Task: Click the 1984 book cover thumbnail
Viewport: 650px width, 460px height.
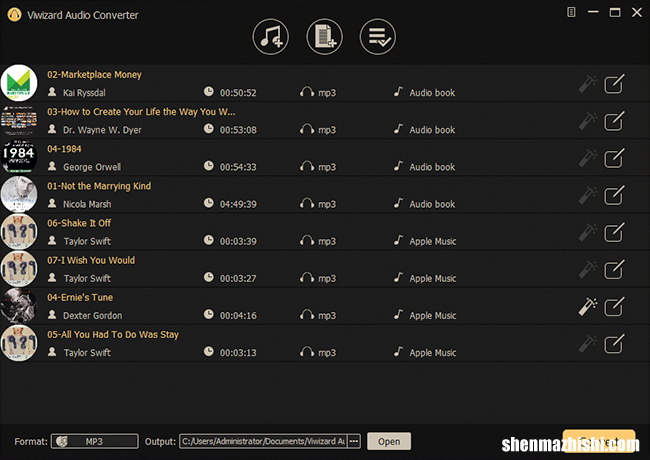Action: coord(19,157)
